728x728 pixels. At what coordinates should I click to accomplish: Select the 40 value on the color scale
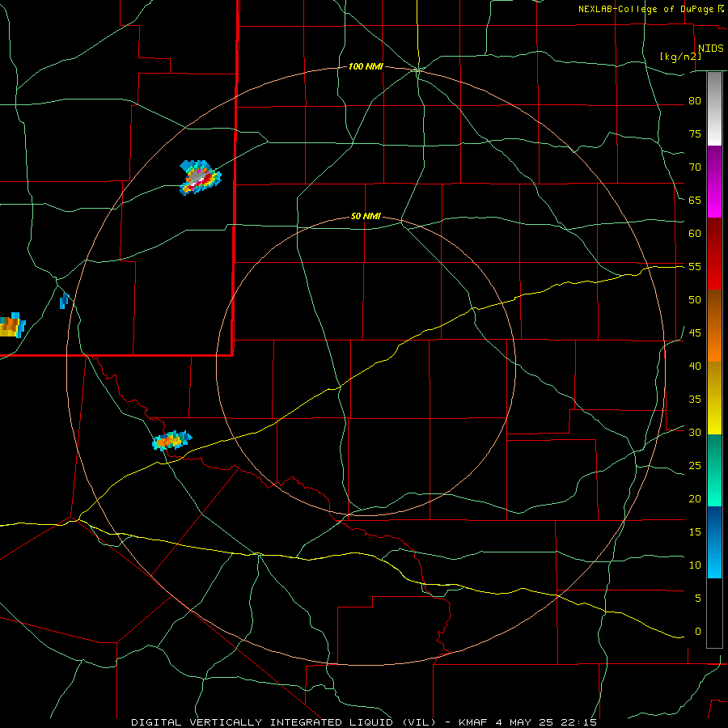click(x=695, y=366)
